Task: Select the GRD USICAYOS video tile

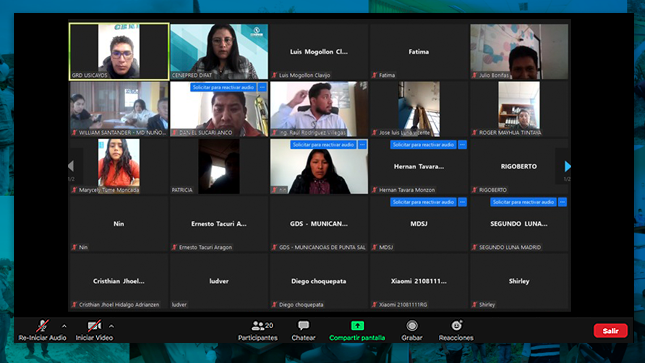Action: point(119,51)
